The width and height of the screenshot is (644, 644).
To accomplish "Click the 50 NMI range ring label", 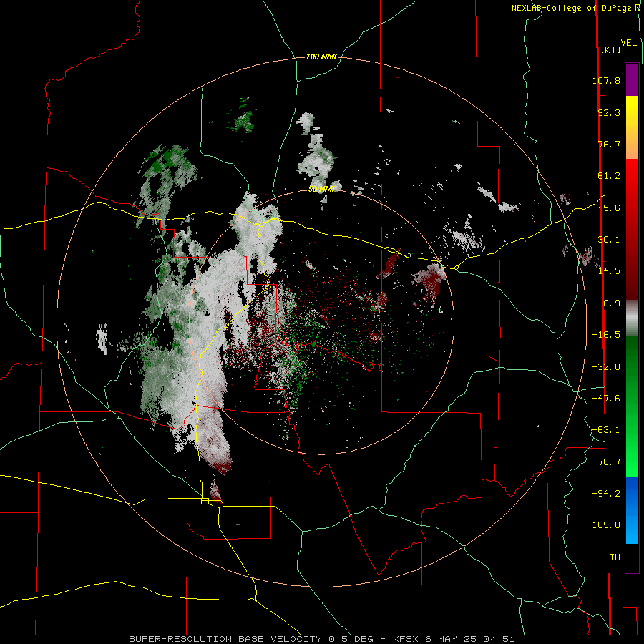I will (x=321, y=190).
